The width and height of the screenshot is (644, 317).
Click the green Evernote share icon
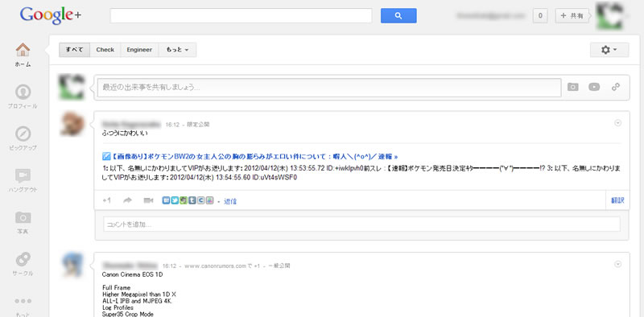184,200
